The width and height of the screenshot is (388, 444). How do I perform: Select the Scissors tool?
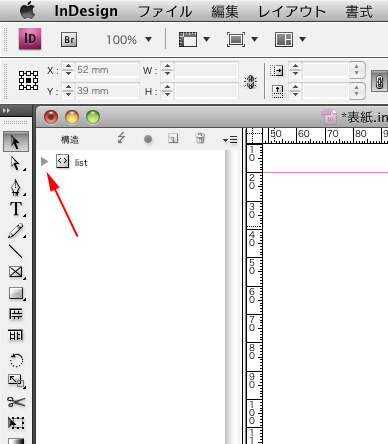(x=16, y=402)
